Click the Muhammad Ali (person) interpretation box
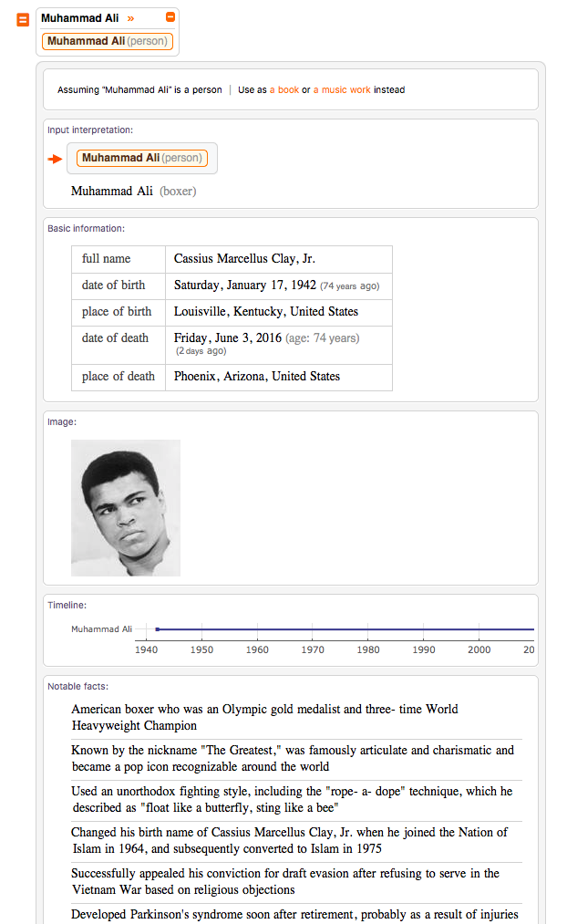The height and width of the screenshot is (924, 567). pyautogui.click(x=142, y=158)
